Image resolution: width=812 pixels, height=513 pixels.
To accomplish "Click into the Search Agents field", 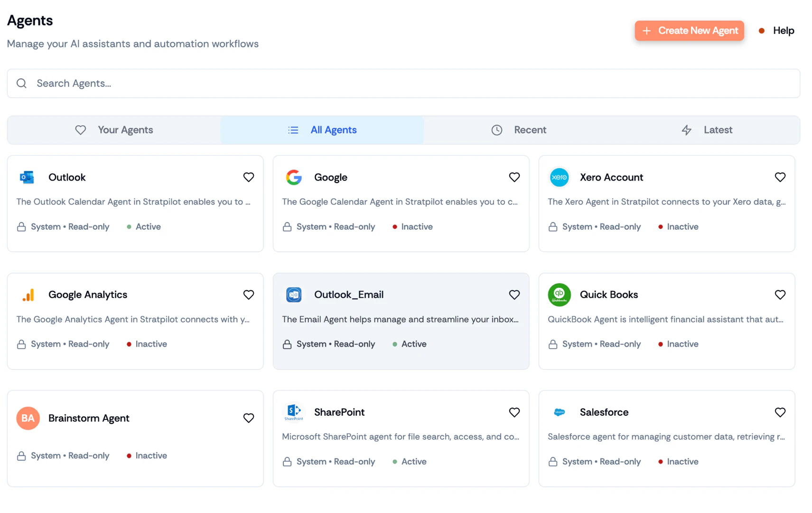I will pyautogui.click(x=403, y=84).
